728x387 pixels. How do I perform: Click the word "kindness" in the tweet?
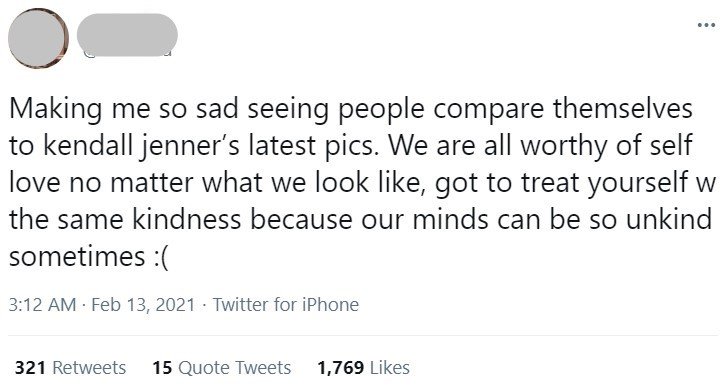click(187, 219)
